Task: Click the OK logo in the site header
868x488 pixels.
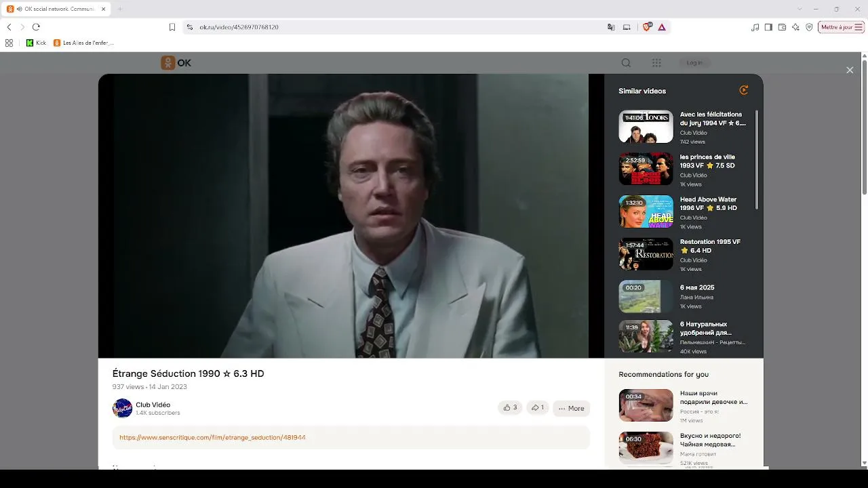Action: 176,63
